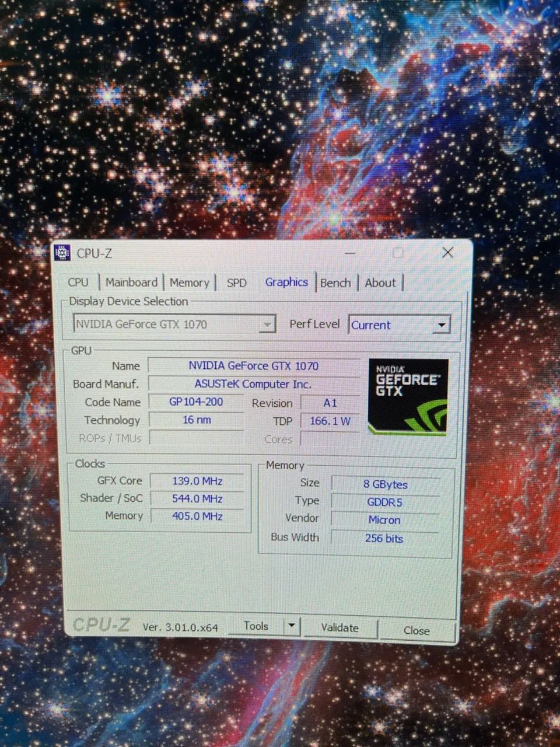The image size is (560, 747).
Task: Click the GP104-200 code name value
Action: coord(196,402)
